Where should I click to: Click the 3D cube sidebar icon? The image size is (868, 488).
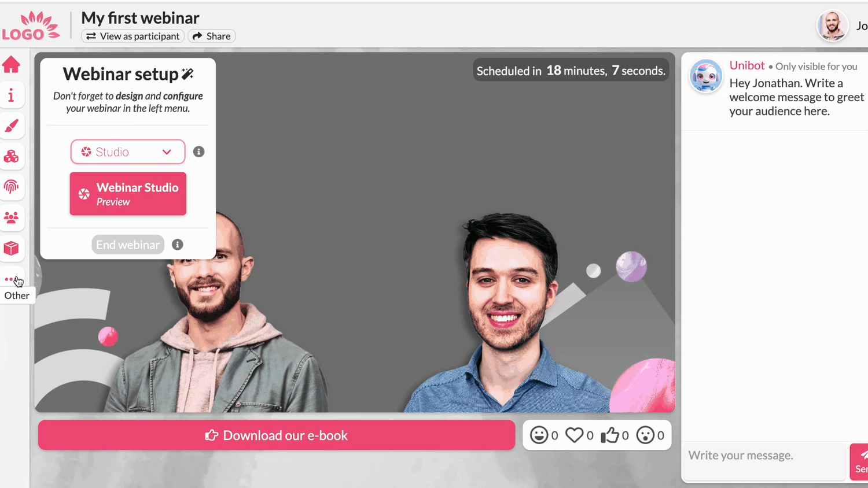[12, 248]
